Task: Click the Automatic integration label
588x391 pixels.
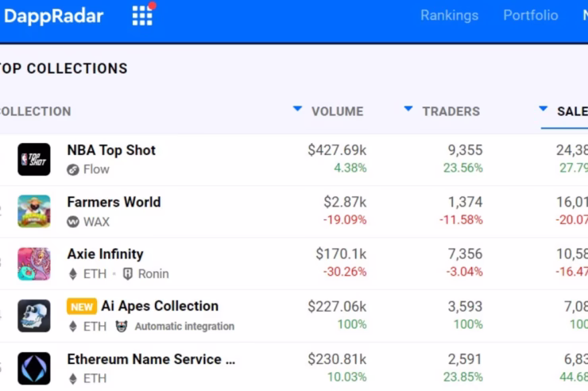Action: coord(184,327)
